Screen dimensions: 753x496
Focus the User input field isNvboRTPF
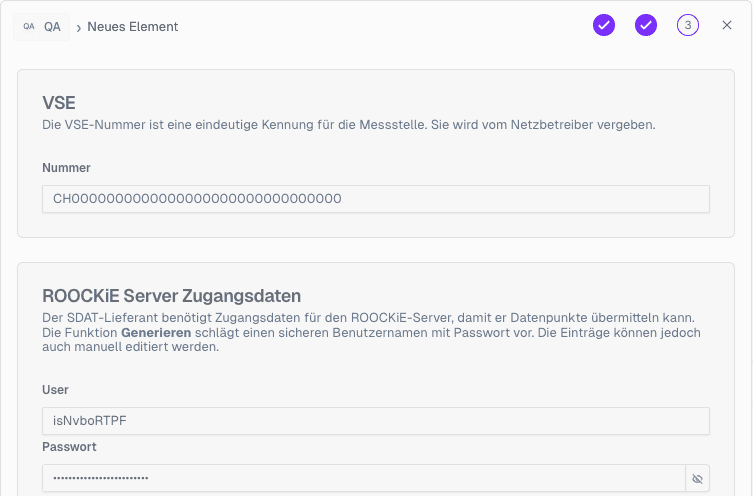pos(375,421)
